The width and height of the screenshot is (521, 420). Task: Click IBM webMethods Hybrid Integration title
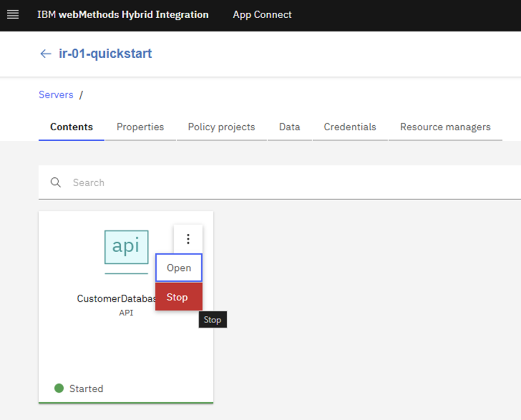tap(123, 14)
